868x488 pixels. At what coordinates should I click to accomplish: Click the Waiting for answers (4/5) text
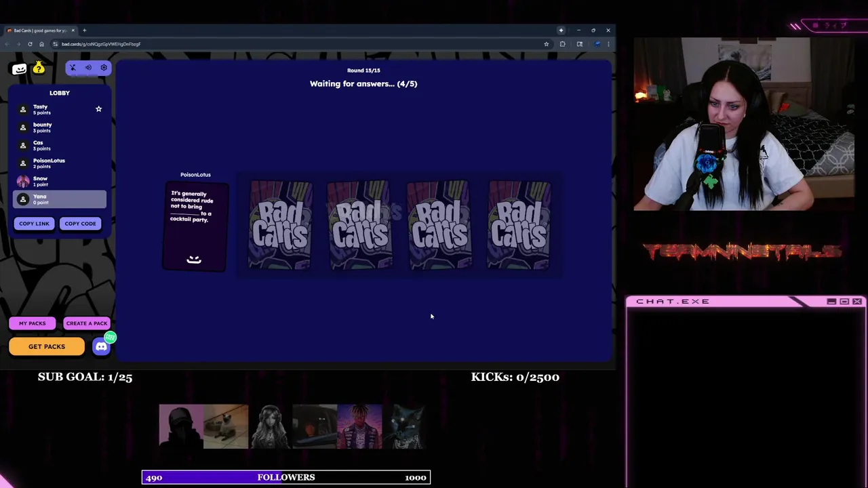363,84
